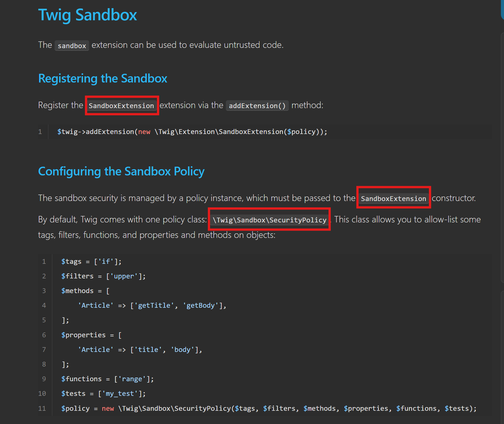This screenshot has width=504, height=424.
Task: Click the text "By default, Twig comes with"
Action: 91,220
